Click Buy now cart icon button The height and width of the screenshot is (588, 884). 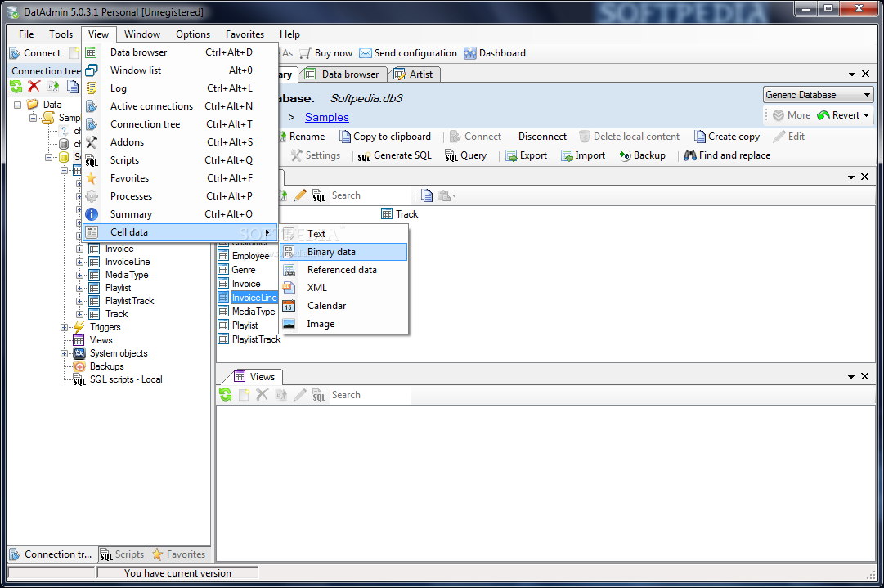pos(325,53)
